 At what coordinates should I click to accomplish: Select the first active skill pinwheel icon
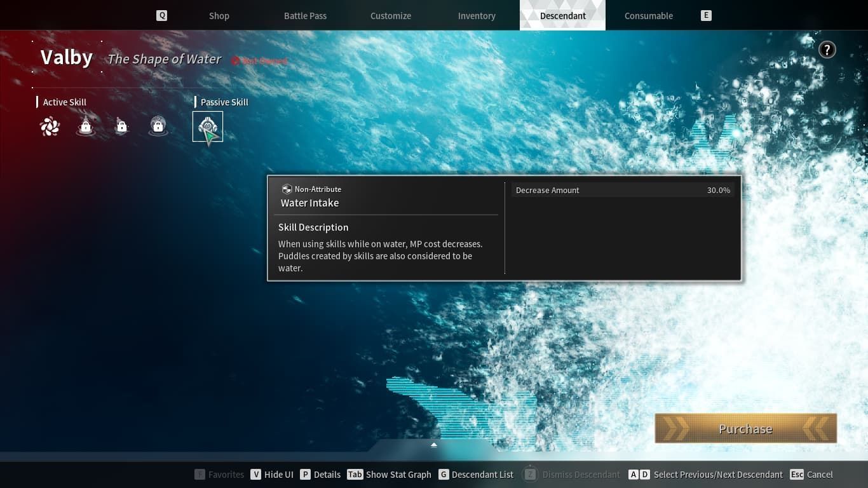[x=50, y=126]
